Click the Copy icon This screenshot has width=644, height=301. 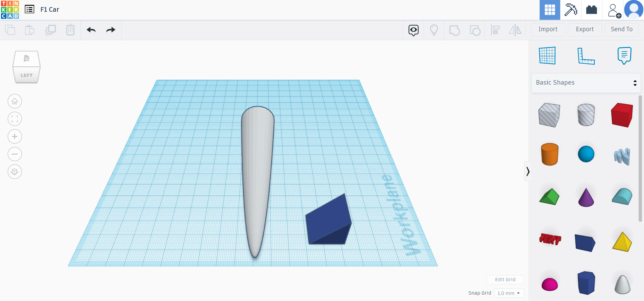point(10,30)
